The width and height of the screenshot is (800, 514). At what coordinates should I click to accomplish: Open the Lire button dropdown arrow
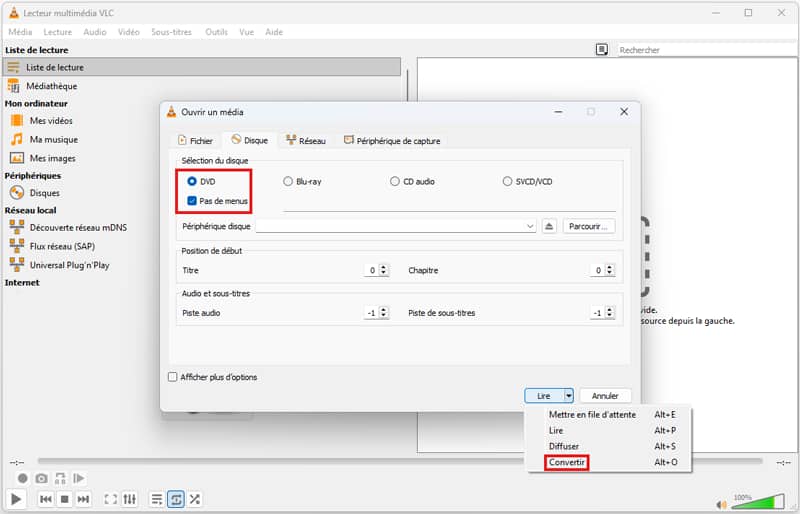(x=568, y=396)
